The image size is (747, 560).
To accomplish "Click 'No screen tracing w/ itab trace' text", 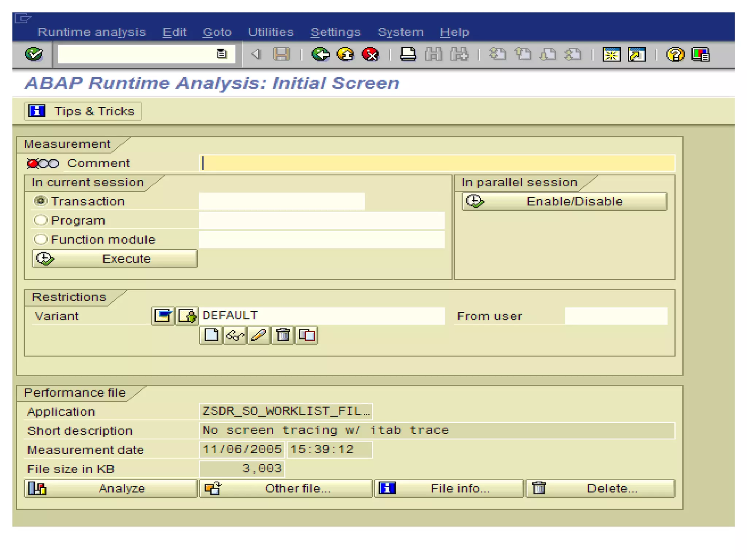I will 325,430.
